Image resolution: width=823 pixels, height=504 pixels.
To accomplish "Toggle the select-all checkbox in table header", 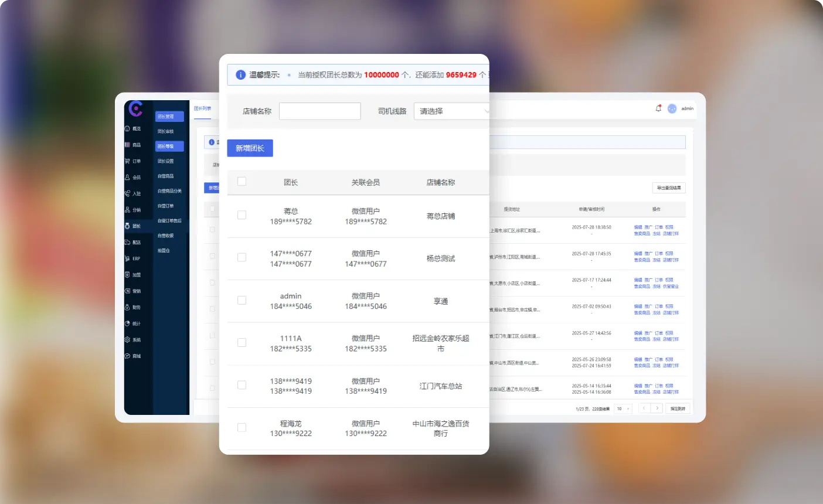I will (242, 182).
